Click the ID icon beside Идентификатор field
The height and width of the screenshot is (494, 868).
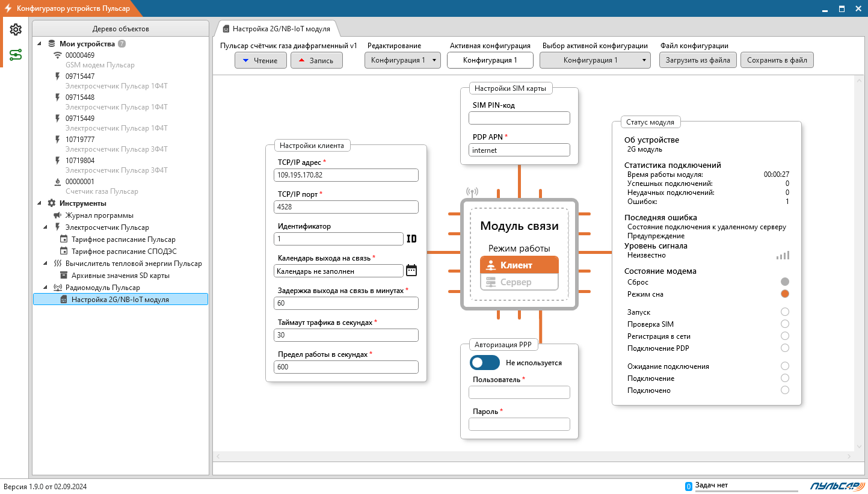[x=412, y=239]
